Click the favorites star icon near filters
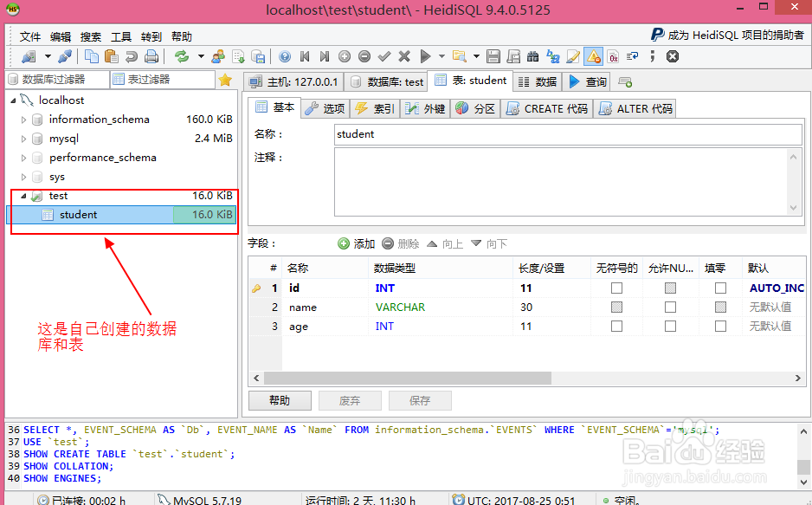 coord(224,78)
